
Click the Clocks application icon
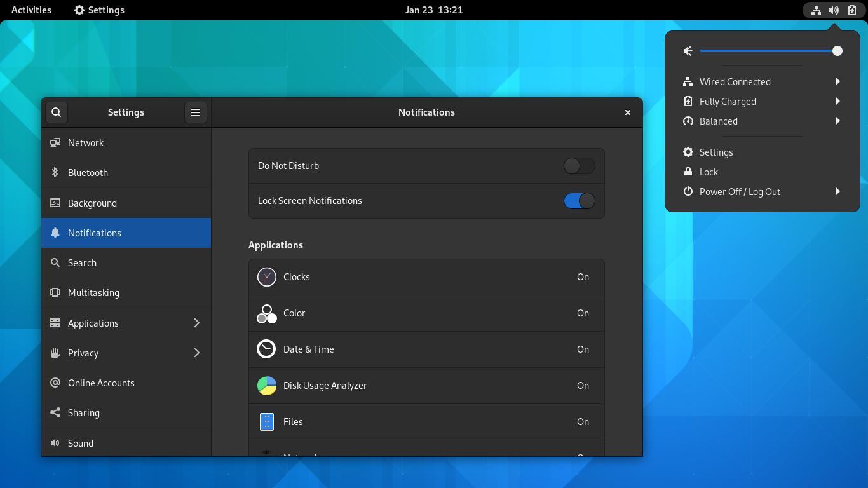point(266,276)
